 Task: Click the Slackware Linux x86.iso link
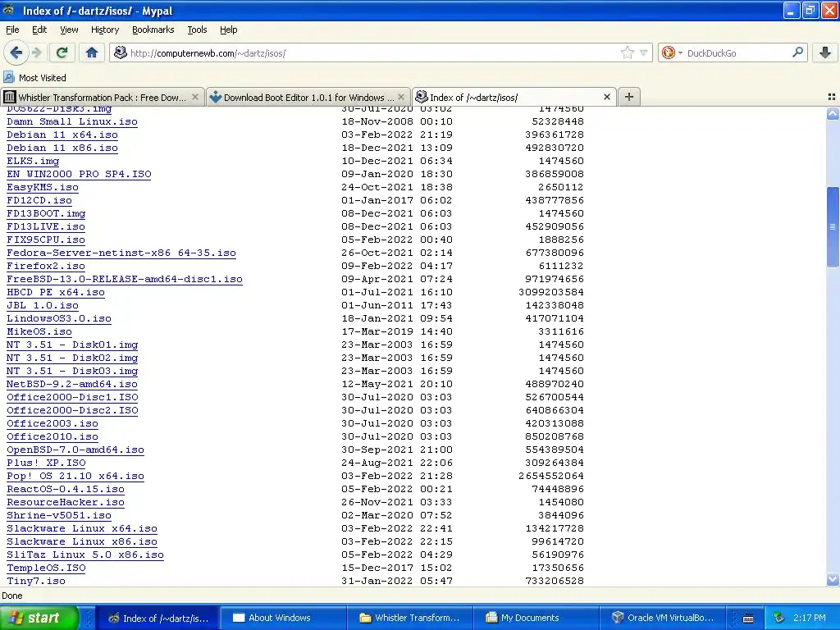tap(82, 541)
